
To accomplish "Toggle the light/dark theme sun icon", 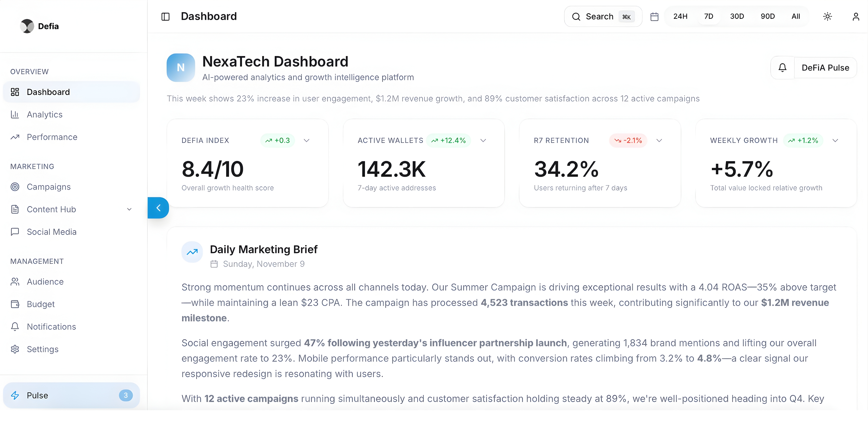I will click(x=827, y=16).
